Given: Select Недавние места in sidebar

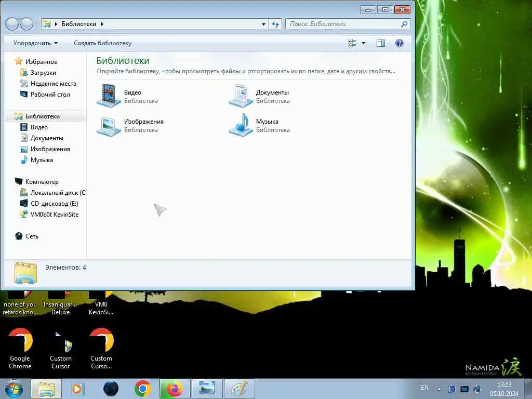Looking at the screenshot, I should [48, 84].
